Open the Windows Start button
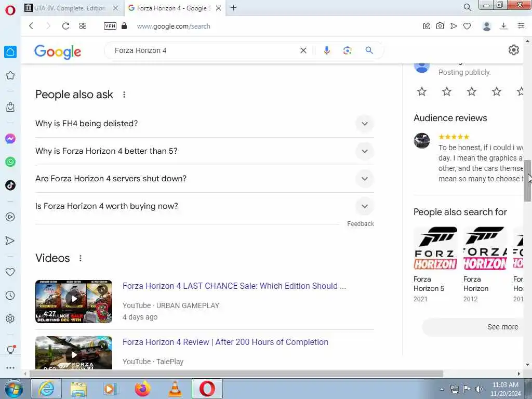Viewport: 532px width, 399px height. 14,389
